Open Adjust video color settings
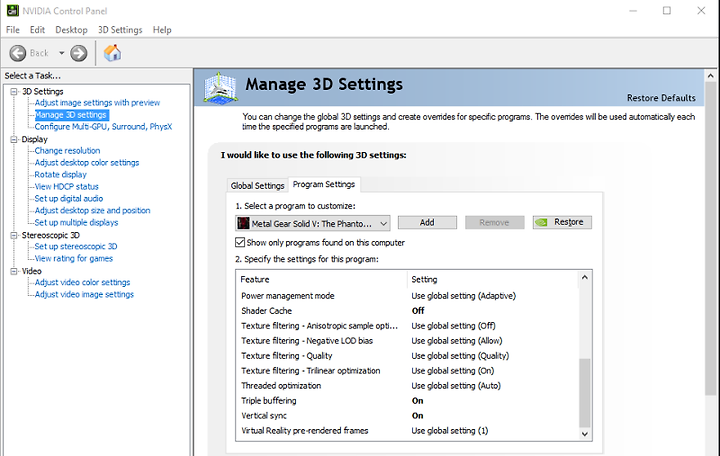Image resolution: width=720 pixels, height=456 pixels. coord(82,282)
